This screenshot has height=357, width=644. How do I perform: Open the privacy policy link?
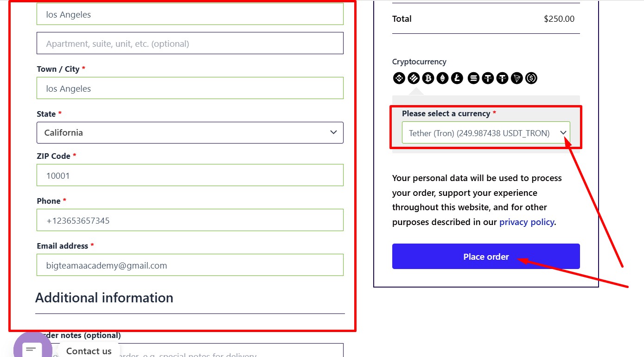point(526,222)
